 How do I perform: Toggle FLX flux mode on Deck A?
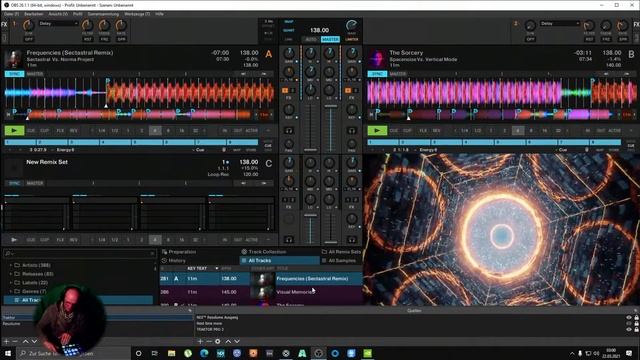60,131
